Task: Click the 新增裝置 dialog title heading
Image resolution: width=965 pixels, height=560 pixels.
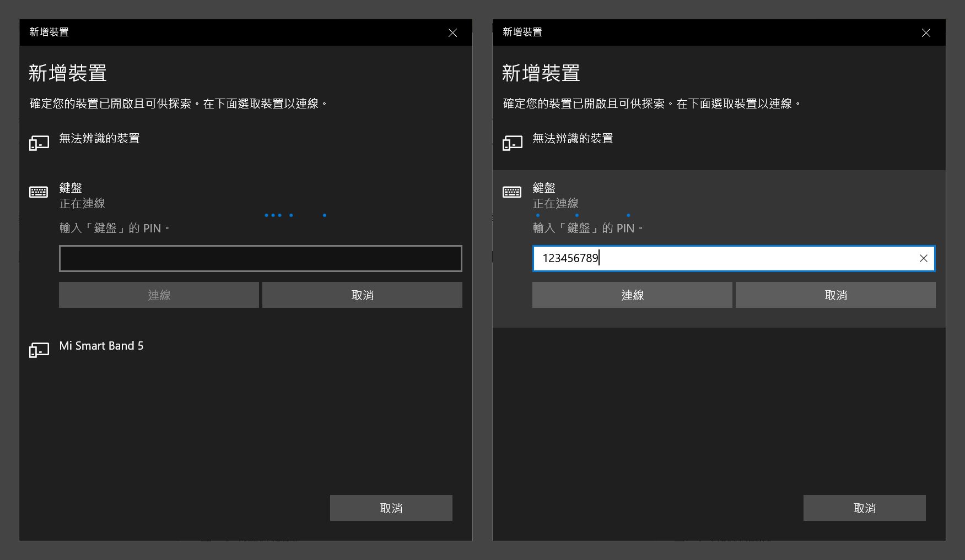Action: click(x=67, y=72)
